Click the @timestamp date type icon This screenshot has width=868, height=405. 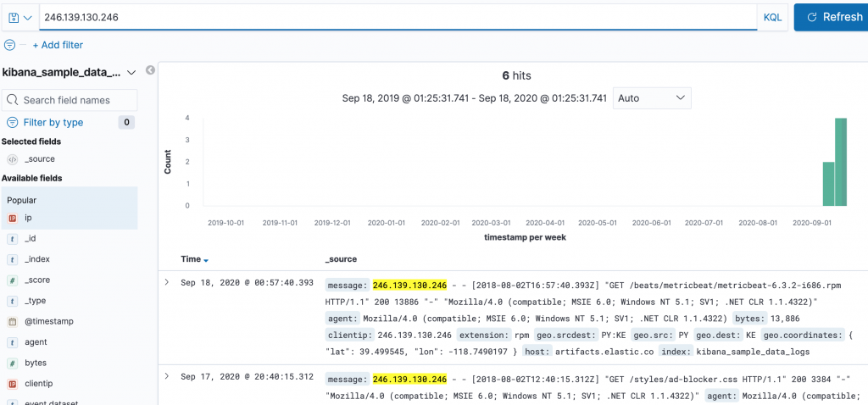click(x=12, y=321)
